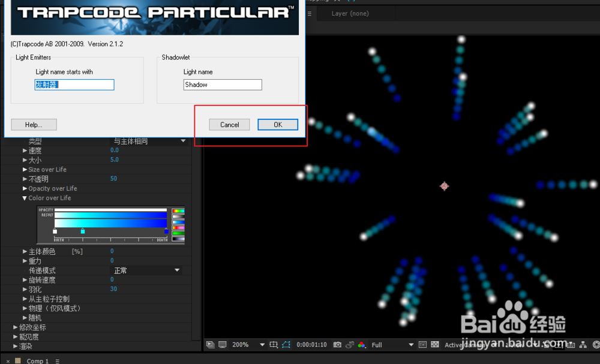Image resolution: width=600 pixels, height=364 pixels.
Task: Take a snapshot with the camera icon
Action: 337,344
